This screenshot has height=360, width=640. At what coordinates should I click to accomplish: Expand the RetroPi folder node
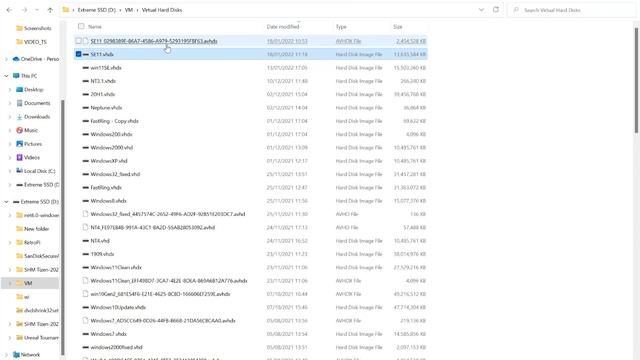[10, 242]
